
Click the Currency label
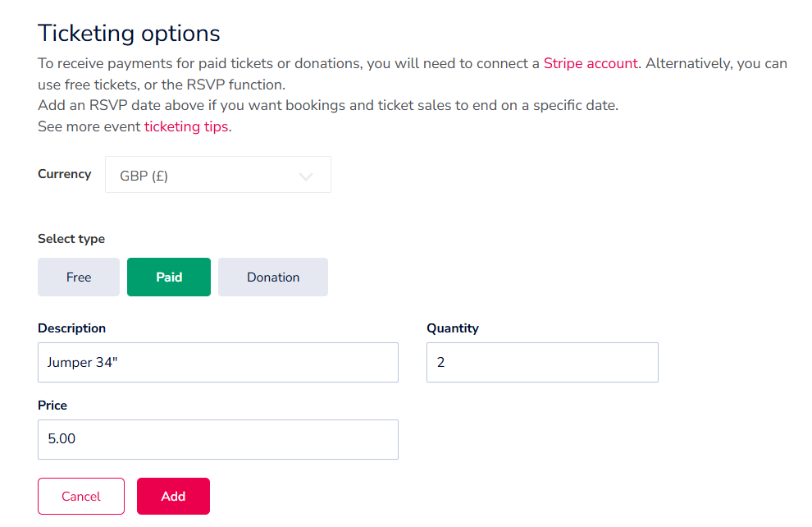tap(65, 174)
